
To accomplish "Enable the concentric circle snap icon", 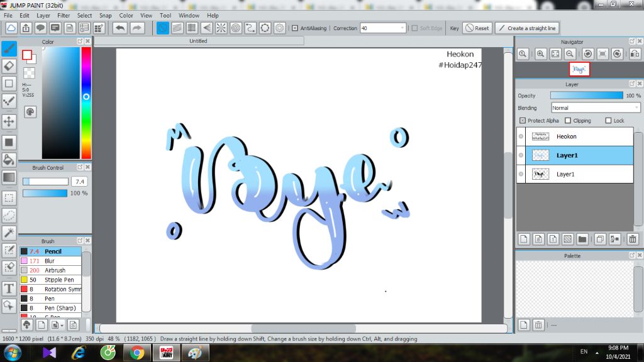I will (x=236, y=28).
